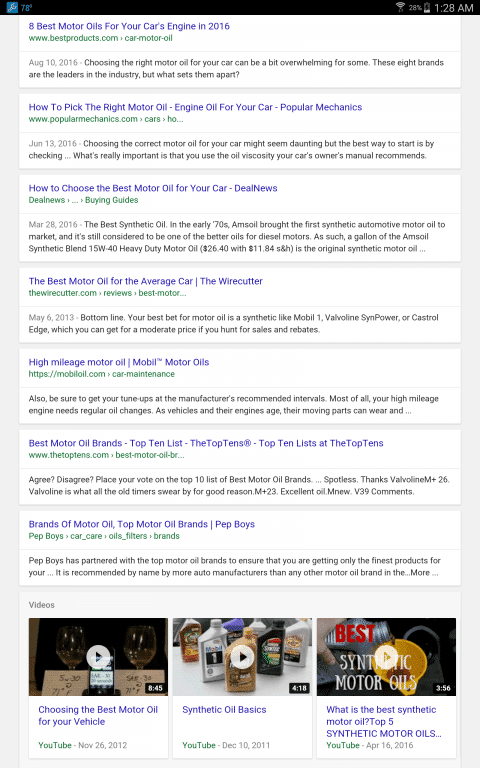Open Popular Mechanics motor oil result

tap(195, 107)
